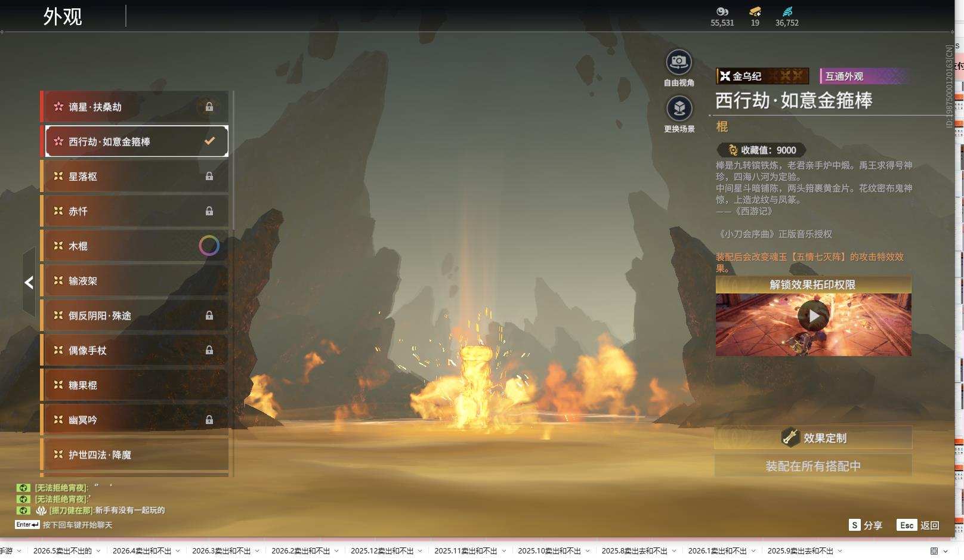The image size is (964, 560).
Task: Select the 木棍 skin in list
Action: (x=135, y=246)
